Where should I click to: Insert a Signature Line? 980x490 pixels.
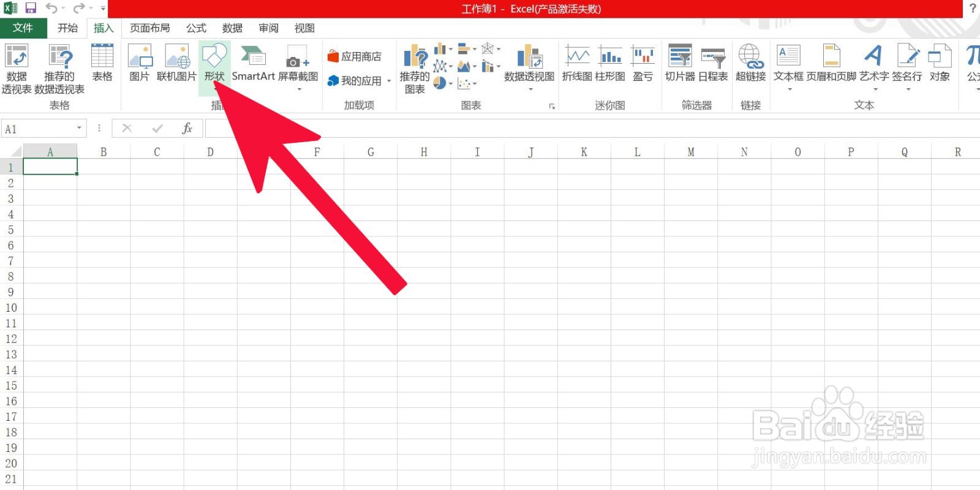[x=907, y=67]
